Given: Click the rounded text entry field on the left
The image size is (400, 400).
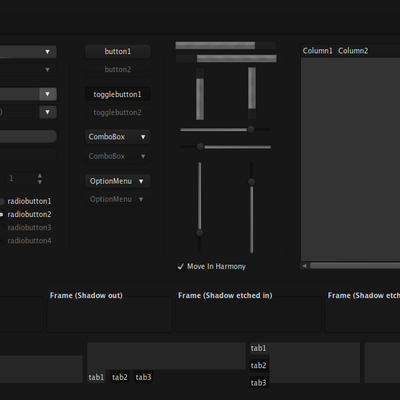Looking at the screenshot, I should (28, 136).
